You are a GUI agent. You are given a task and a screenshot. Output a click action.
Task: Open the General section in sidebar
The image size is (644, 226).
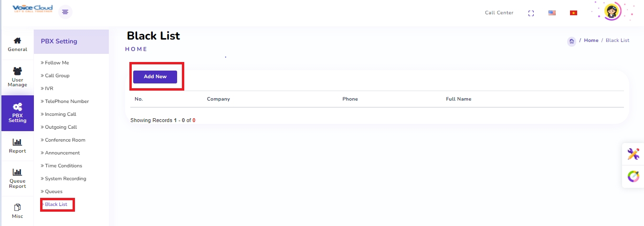pyautogui.click(x=17, y=44)
